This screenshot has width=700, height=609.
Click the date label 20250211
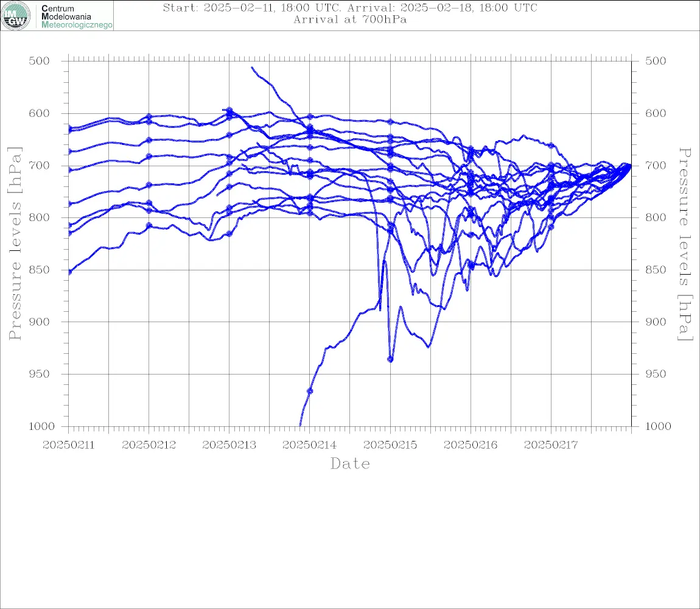pyautogui.click(x=68, y=445)
